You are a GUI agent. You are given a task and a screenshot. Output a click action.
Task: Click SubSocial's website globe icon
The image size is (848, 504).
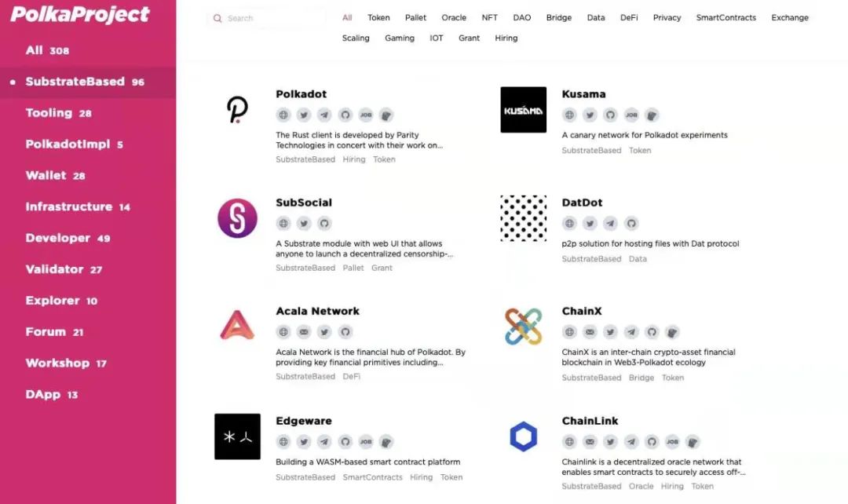[283, 224]
